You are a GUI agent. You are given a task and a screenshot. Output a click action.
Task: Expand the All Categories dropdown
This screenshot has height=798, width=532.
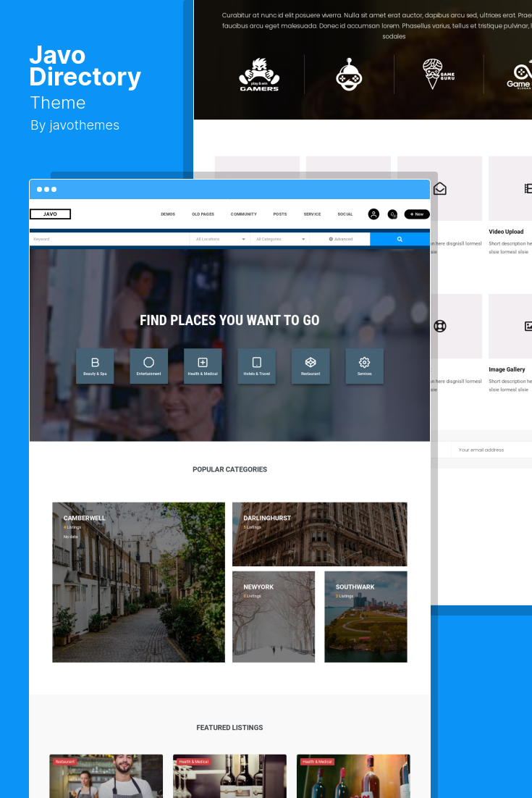pos(280,239)
